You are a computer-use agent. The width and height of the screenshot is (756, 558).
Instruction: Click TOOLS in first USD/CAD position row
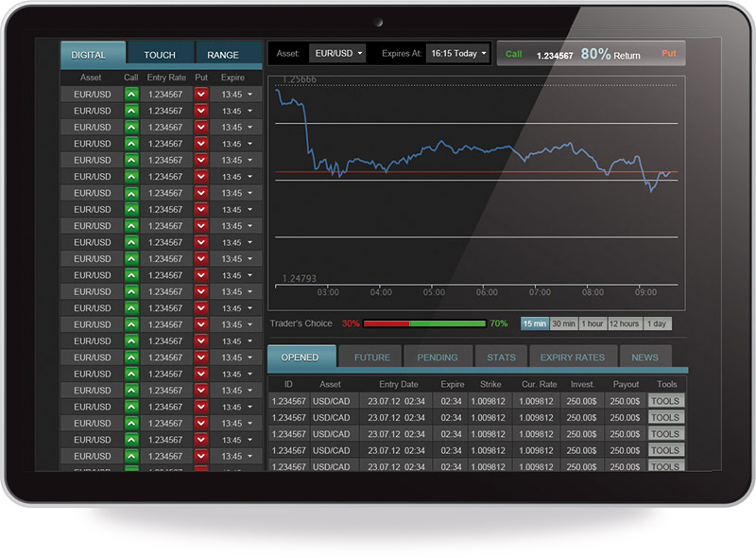665,401
